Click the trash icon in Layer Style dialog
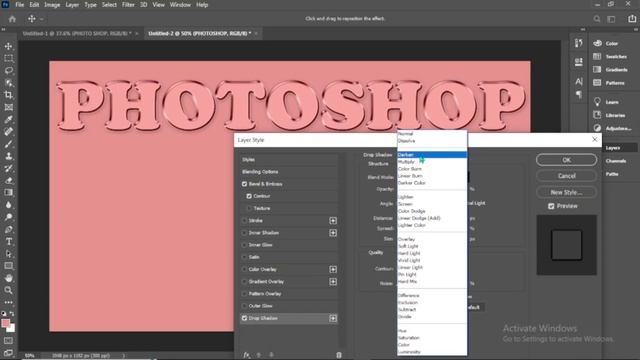The height and width of the screenshot is (360, 640). point(339,355)
